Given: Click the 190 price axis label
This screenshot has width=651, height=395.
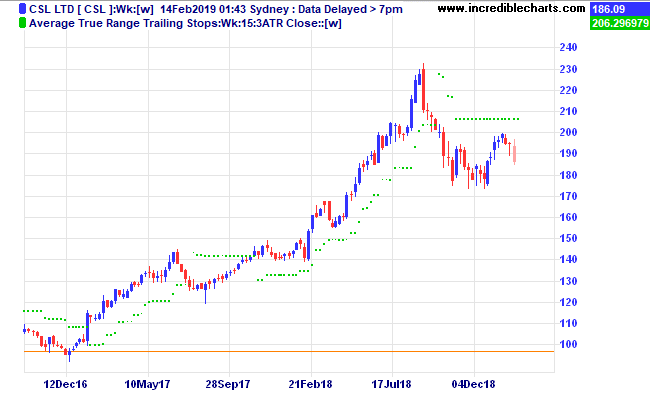Looking at the screenshot, I should click(568, 153).
